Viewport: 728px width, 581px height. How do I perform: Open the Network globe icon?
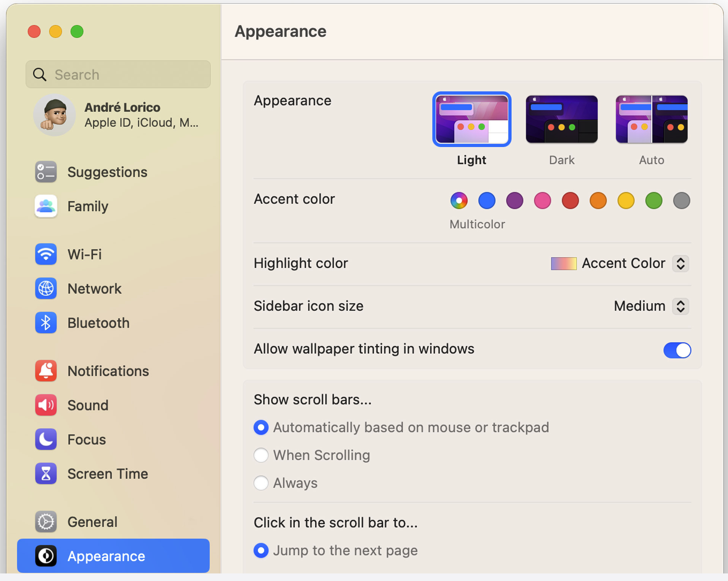coord(46,289)
